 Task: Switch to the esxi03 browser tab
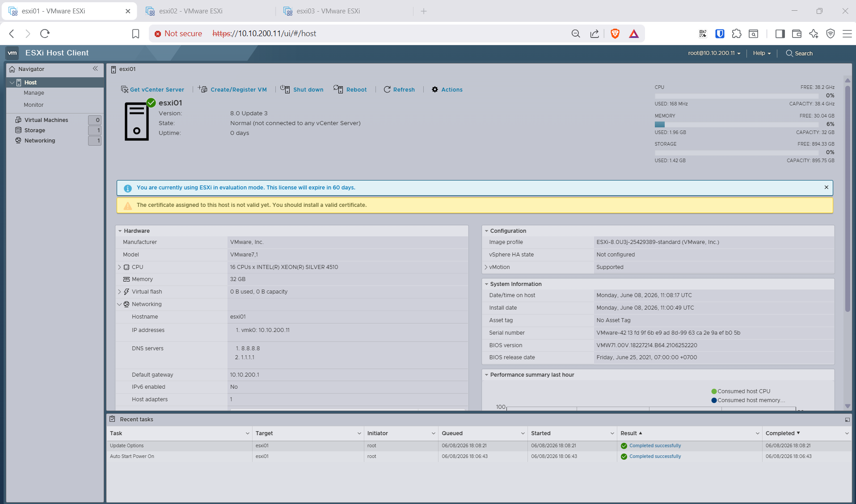point(343,11)
